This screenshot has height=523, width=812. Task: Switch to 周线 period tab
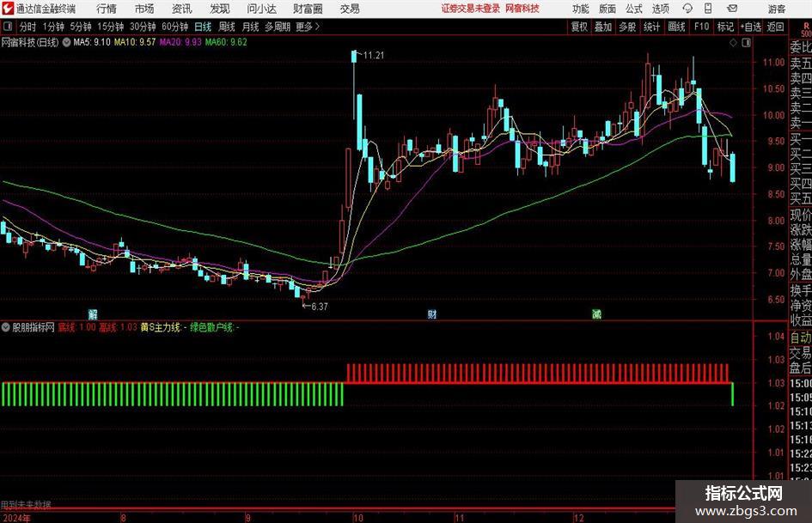tap(227, 27)
